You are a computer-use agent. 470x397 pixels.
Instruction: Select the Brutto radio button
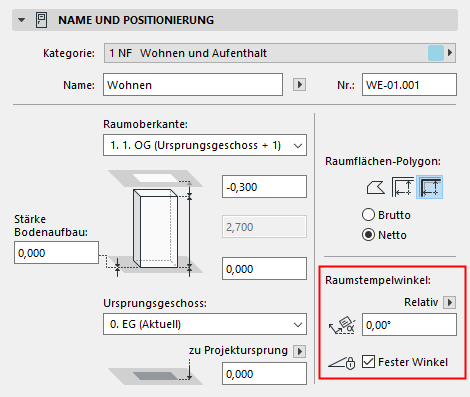point(368,215)
